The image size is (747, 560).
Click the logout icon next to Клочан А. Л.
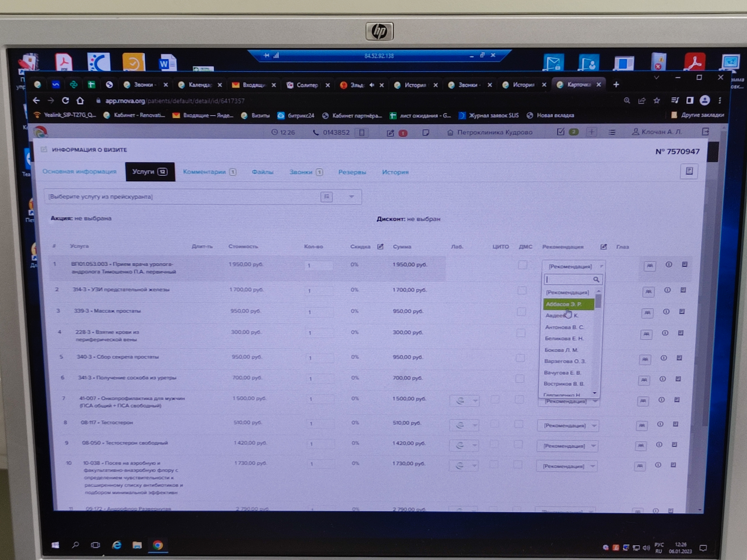705,132
